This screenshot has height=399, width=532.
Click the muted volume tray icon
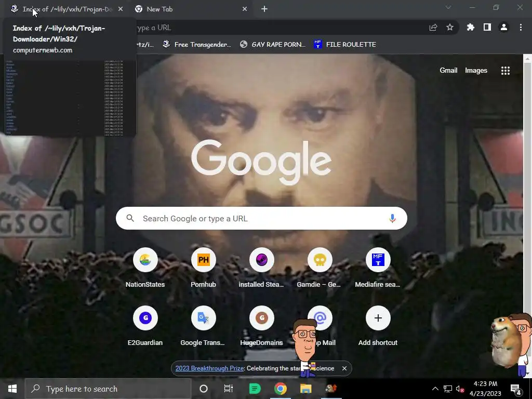460,389
